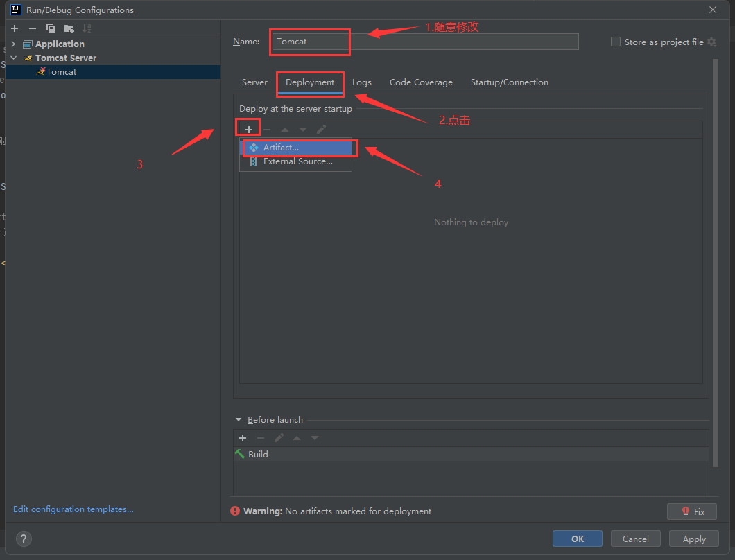Choose Artifact... from popup menu
This screenshot has height=560, width=735.
pos(296,147)
